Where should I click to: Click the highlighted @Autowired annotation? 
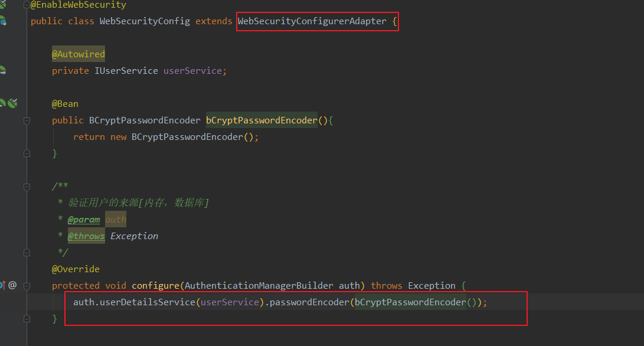pyautogui.click(x=79, y=54)
